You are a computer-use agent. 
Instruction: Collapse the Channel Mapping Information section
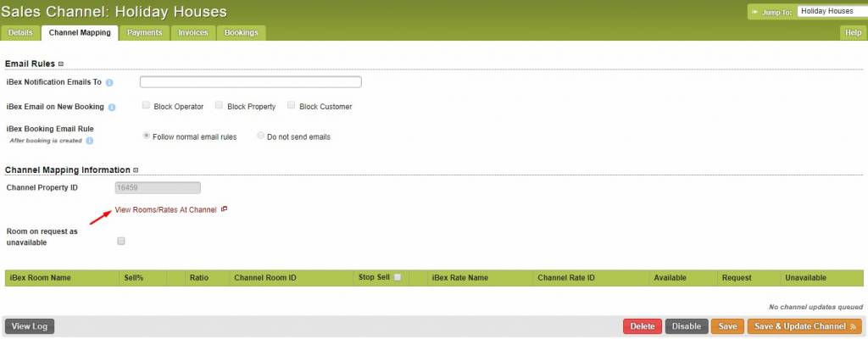(136, 170)
